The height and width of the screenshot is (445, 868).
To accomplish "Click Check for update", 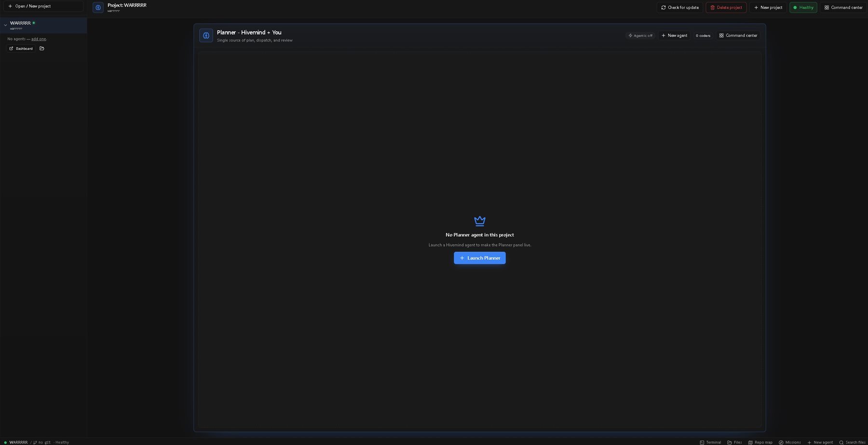I will point(679,8).
